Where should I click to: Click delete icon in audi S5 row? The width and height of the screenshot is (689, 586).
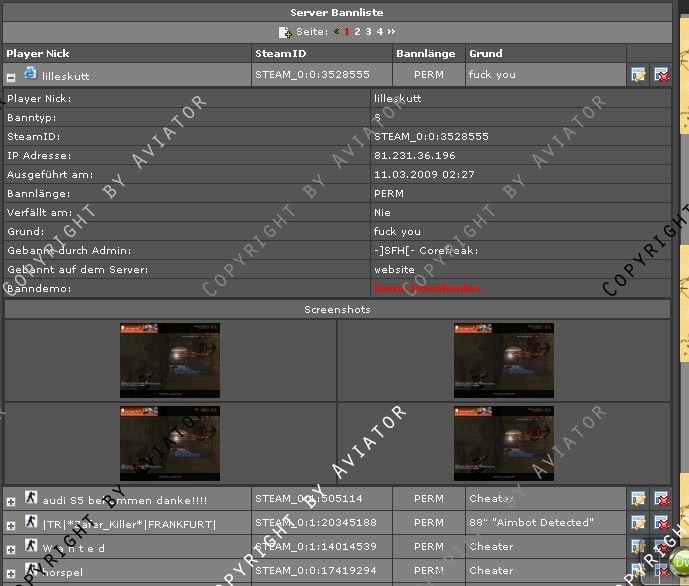[x=661, y=499]
